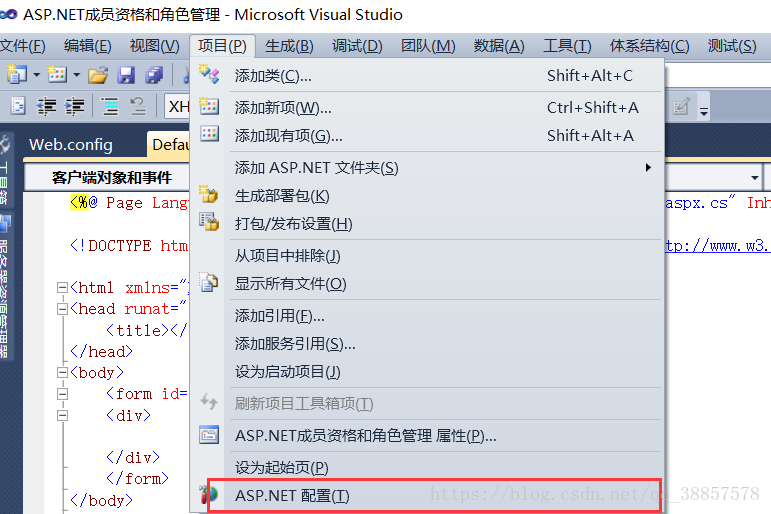Image resolution: width=771 pixels, height=514 pixels.
Task: Click the Increase Indent toolbar icon
Action: 75,106
